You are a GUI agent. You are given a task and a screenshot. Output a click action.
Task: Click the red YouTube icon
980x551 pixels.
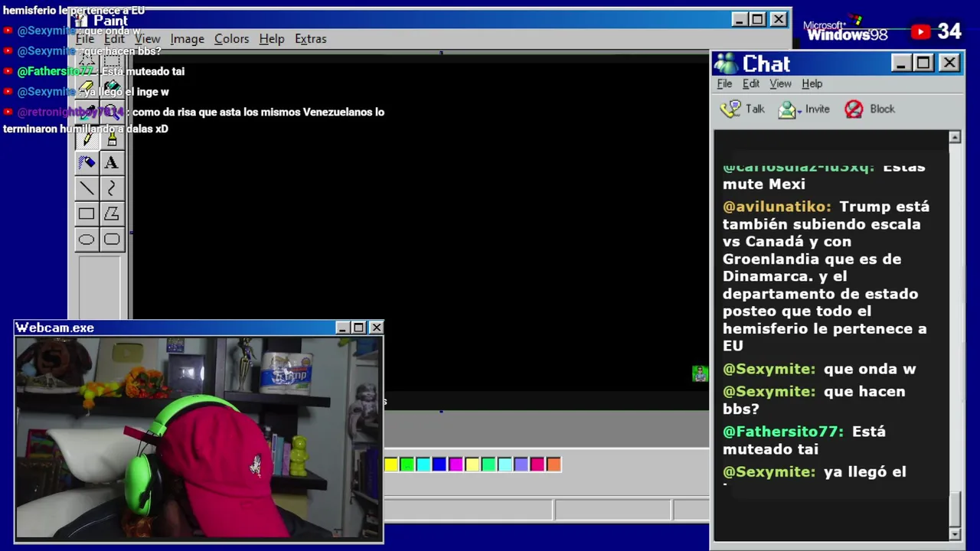point(921,31)
